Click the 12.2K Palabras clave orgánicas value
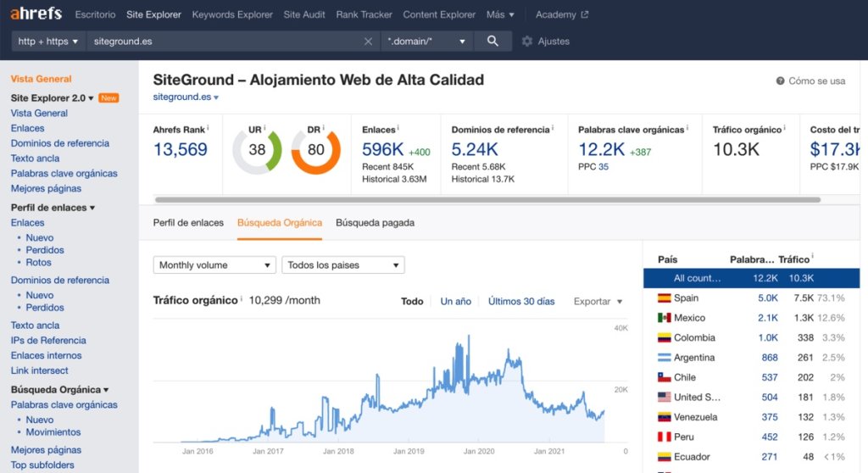Image resolution: width=868 pixels, height=473 pixels. coord(601,149)
